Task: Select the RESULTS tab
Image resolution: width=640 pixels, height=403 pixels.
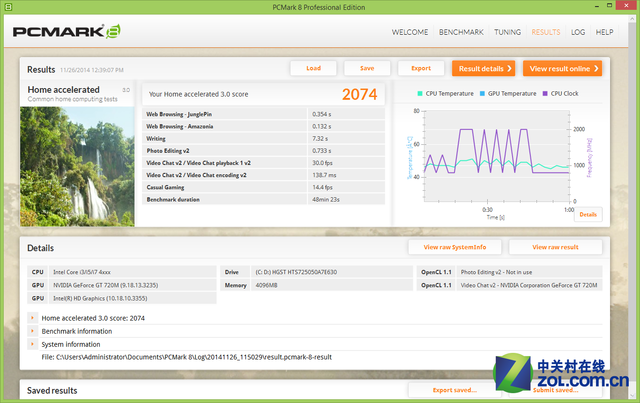Action: (x=546, y=32)
